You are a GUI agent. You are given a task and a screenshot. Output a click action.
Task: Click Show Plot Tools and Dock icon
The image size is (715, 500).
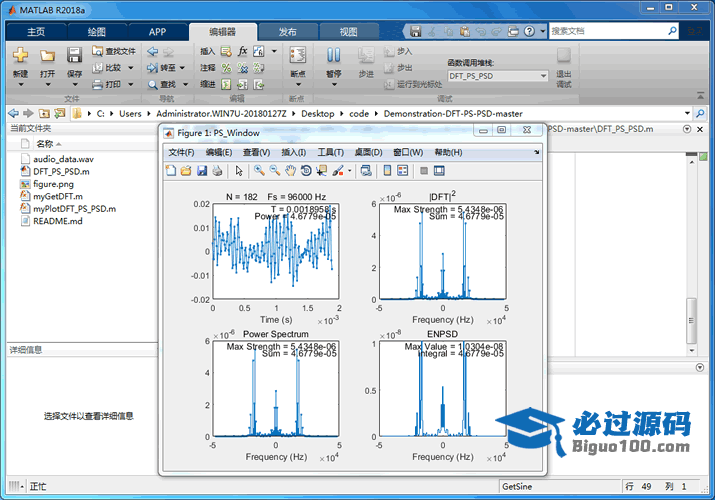pos(439,171)
